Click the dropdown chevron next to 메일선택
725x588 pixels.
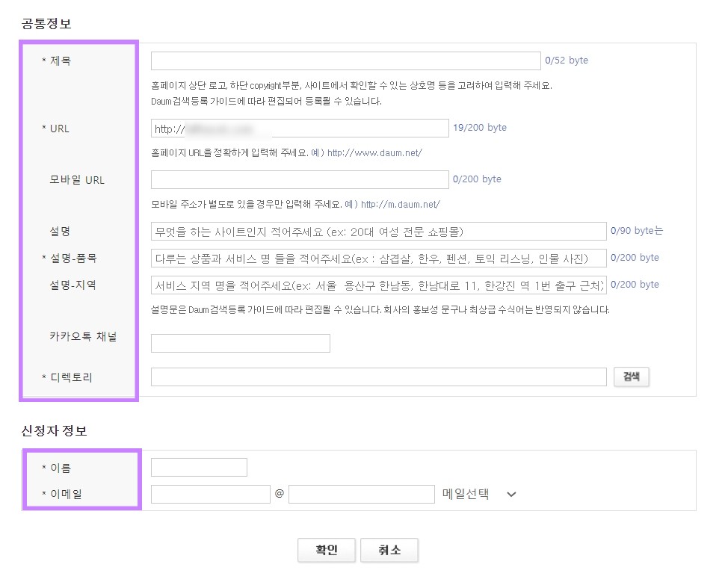(510, 494)
